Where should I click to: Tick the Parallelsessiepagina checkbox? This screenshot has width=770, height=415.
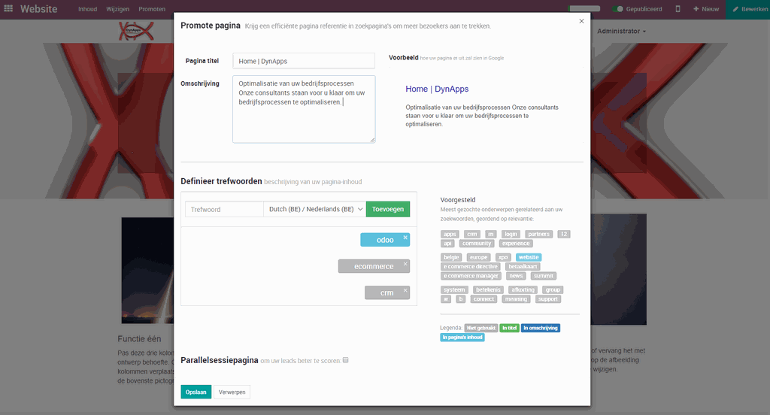pos(346,360)
